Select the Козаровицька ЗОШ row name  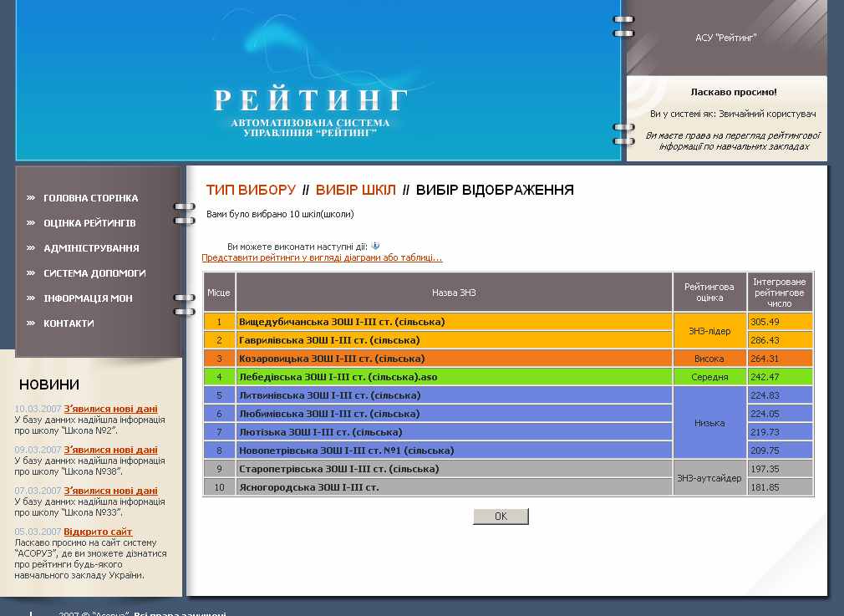(x=332, y=359)
